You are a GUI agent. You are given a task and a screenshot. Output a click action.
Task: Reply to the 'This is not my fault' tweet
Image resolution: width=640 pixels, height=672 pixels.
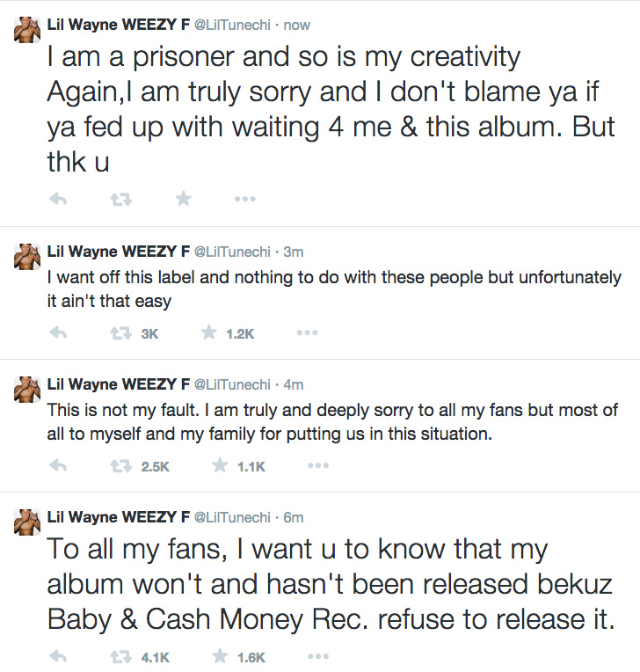[58, 465]
